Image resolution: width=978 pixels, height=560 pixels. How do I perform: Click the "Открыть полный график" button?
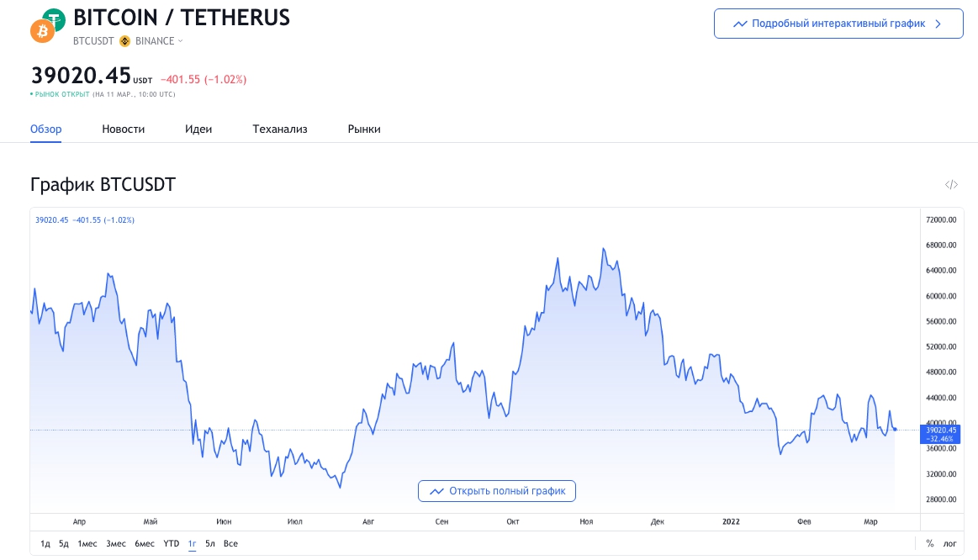click(497, 491)
